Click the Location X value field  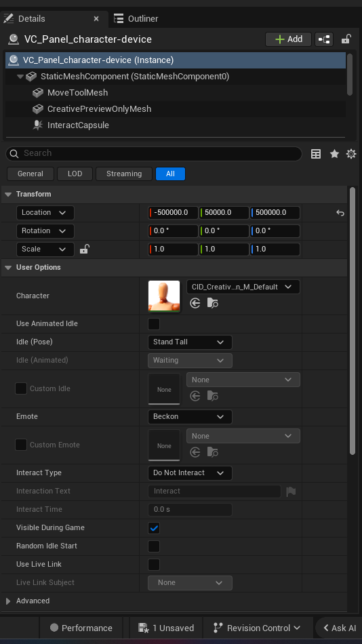[173, 213]
